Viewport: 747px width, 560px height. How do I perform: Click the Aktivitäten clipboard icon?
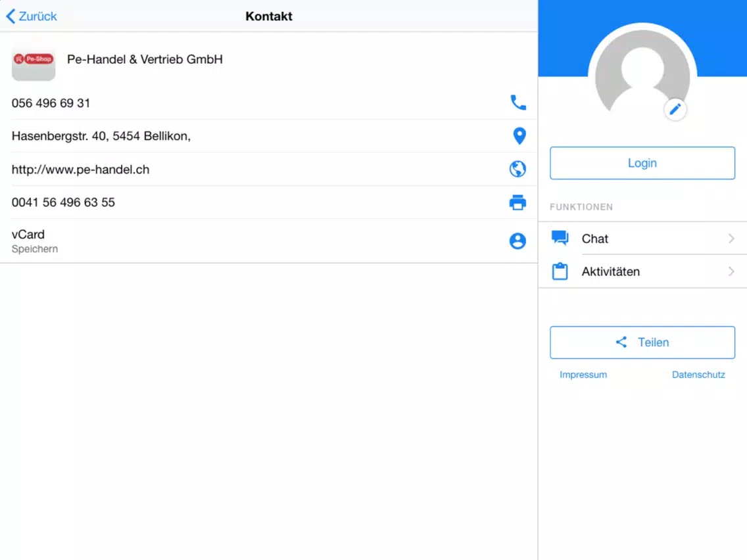pos(560,271)
